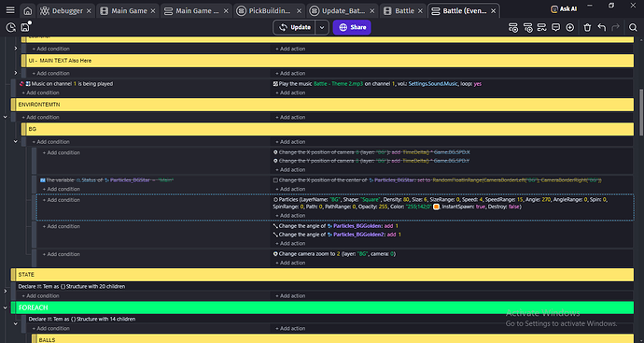Image resolution: width=644 pixels, height=343 pixels.
Task: Click the vertical scrollbar of events sheet
Action: click(x=640, y=112)
